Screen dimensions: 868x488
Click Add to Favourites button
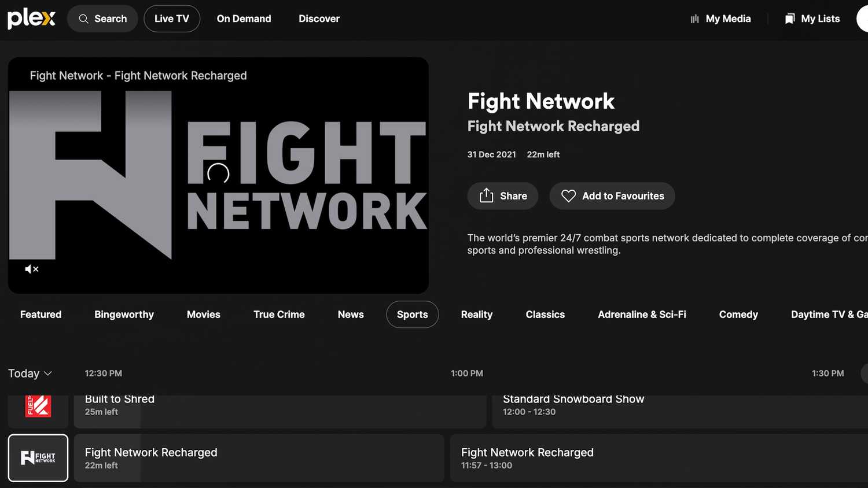(612, 196)
